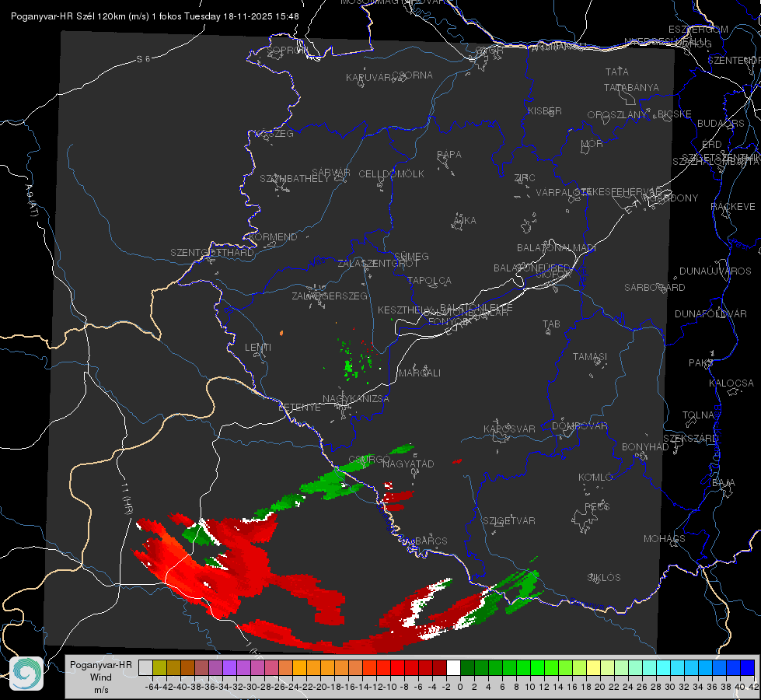Select the olive swatch between -64 and -42
The image size is (761, 700).
159,667
